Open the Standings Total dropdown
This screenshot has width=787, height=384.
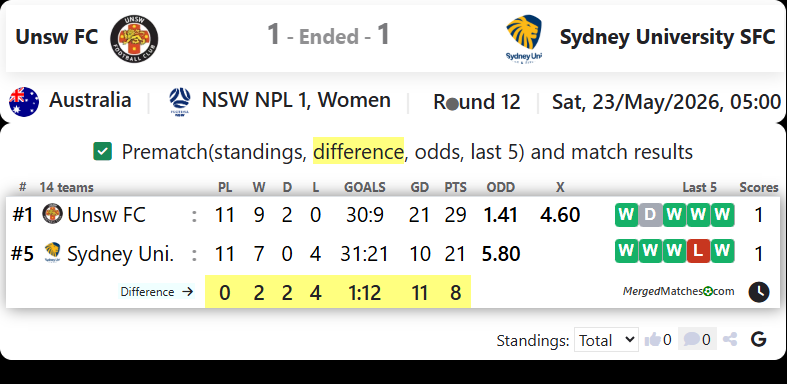(x=606, y=340)
